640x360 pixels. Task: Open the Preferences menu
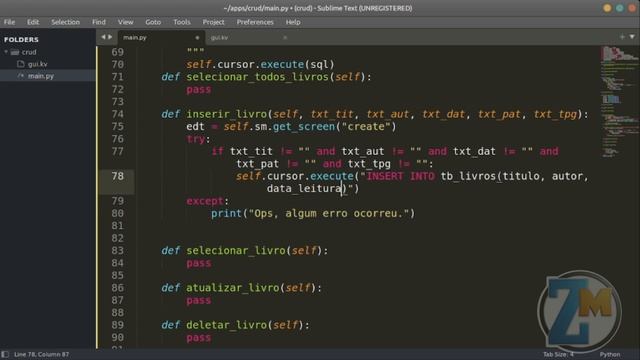[255, 22]
